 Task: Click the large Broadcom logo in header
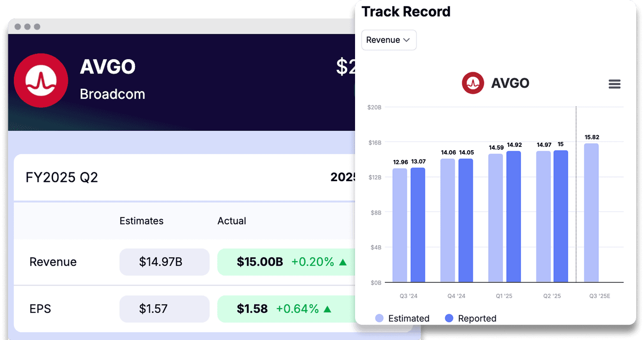(41, 80)
